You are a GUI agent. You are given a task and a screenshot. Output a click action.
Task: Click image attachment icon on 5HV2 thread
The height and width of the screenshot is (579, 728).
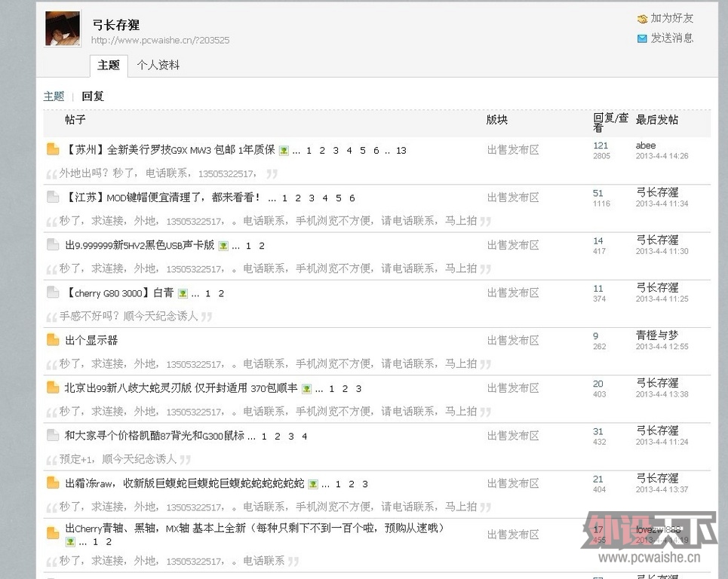pyautogui.click(x=223, y=246)
